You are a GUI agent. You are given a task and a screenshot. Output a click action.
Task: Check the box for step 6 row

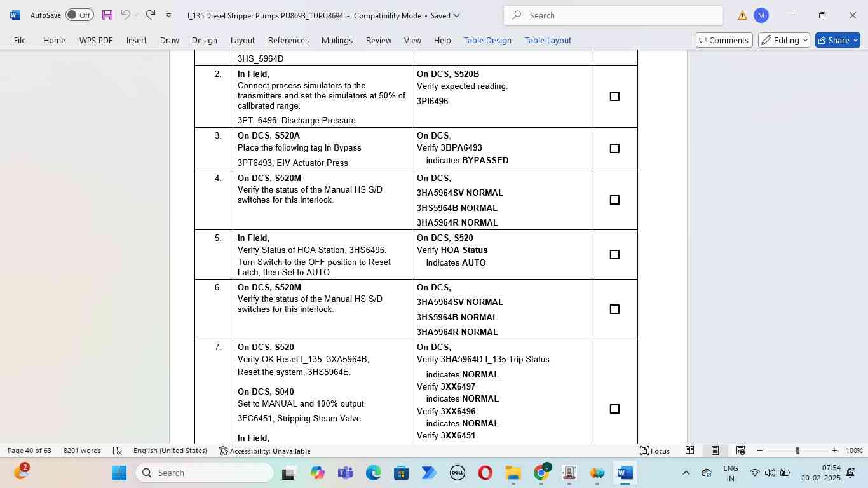(x=614, y=309)
